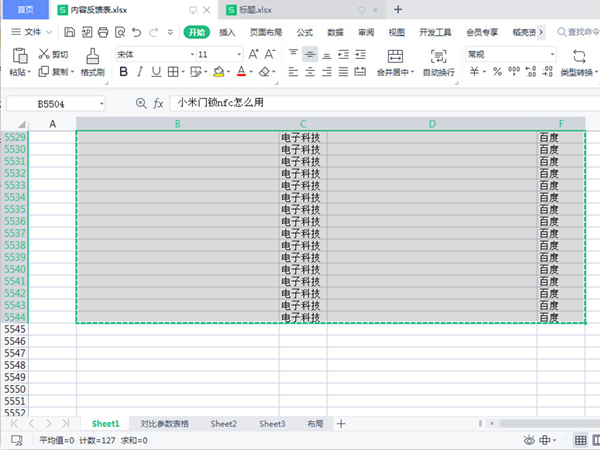
Task: Click the Auto Wrap (自动换行) icon
Action: tap(438, 56)
